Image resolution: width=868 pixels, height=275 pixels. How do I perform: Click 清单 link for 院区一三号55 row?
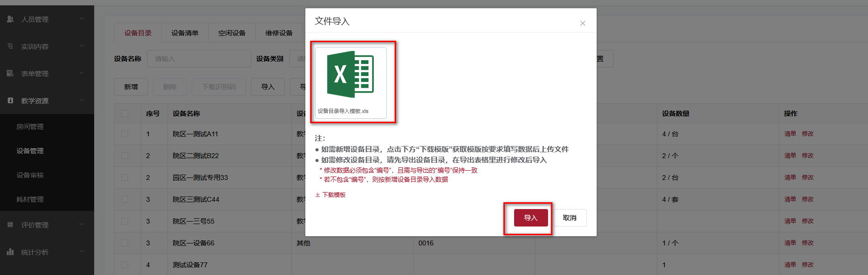tap(790, 221)
